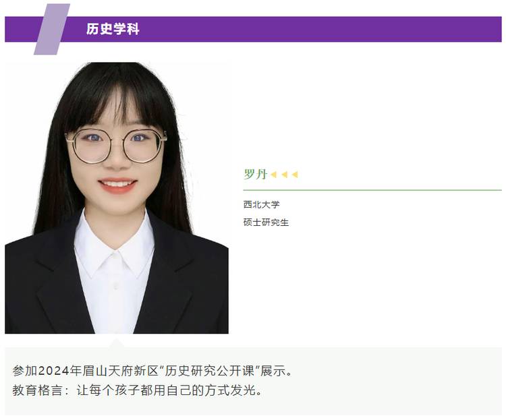Click the 教育格言 motto line
Viewport: 506px width, 420px height.
(x=138, y=390)
